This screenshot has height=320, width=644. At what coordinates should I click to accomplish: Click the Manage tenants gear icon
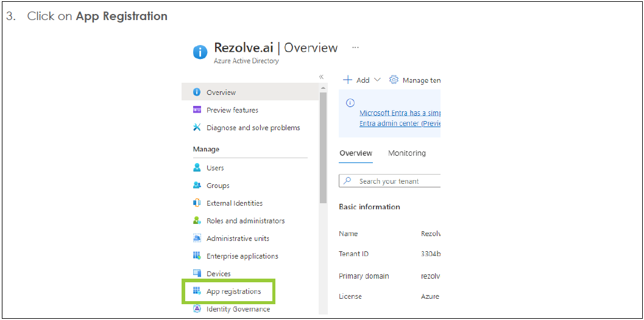click(x=394, y=80)
